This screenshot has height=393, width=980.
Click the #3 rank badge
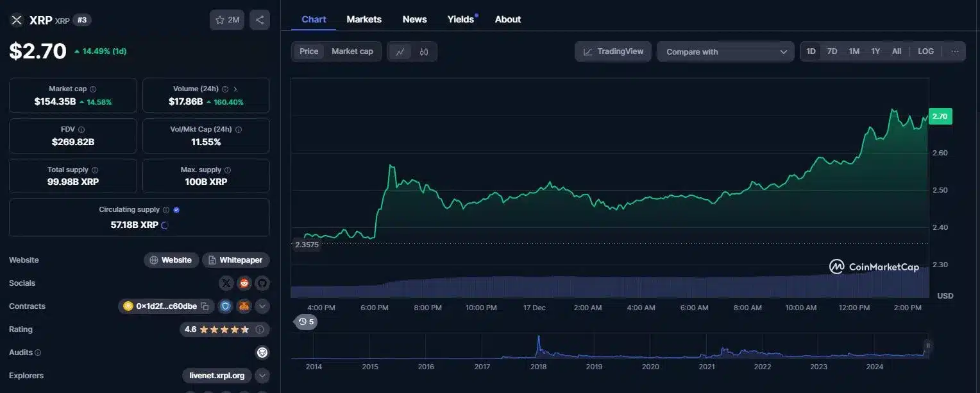click(x=82, y=20)
